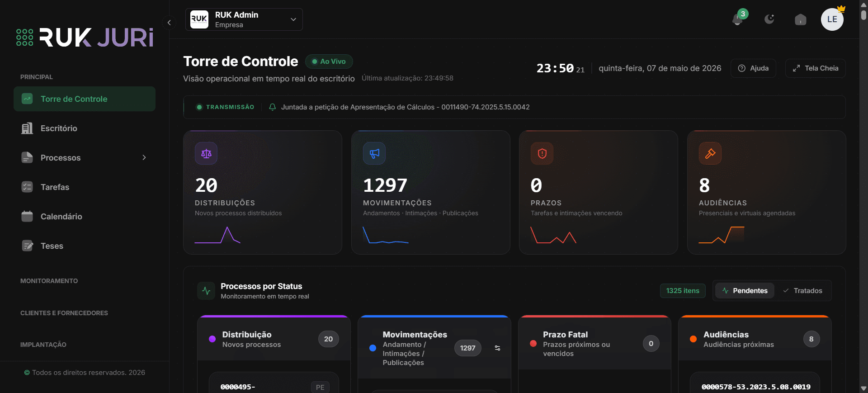Viewport: 868px width, 393px height.
Task: Expand the Clientes e Fornecedores section
Action: [x=64, y=313]
